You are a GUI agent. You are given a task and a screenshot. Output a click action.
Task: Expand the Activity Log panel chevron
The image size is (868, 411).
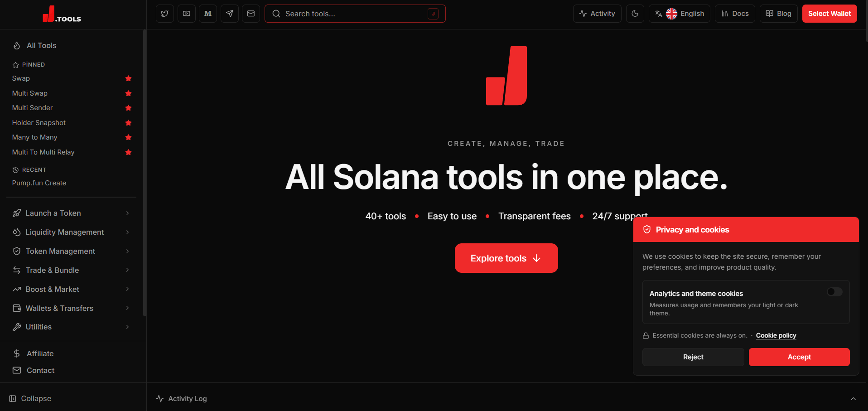(853, 399)
